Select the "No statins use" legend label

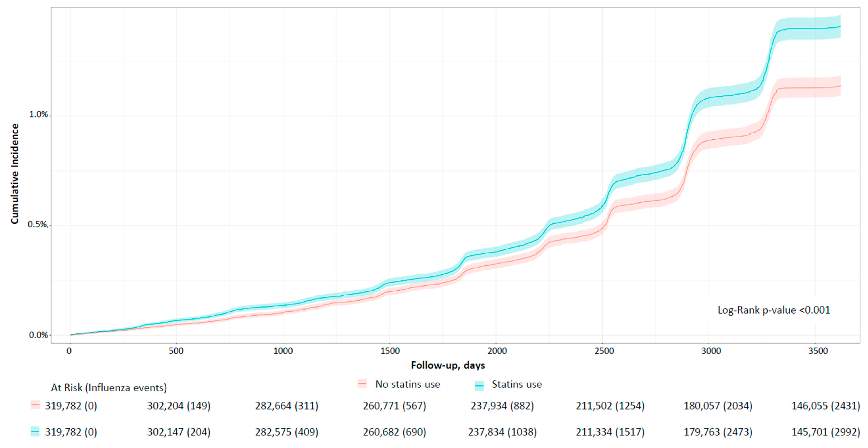point(407,384)
